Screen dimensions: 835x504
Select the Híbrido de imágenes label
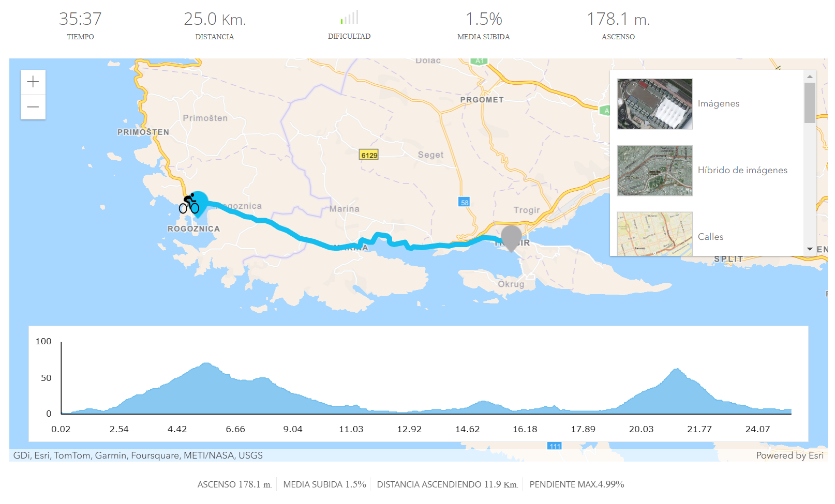(x=742, y=171)
